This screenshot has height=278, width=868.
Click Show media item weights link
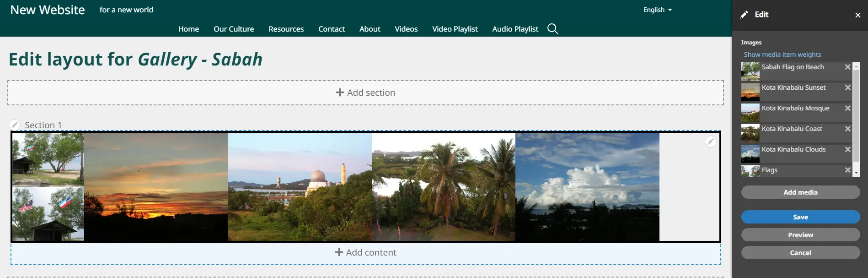782,55
